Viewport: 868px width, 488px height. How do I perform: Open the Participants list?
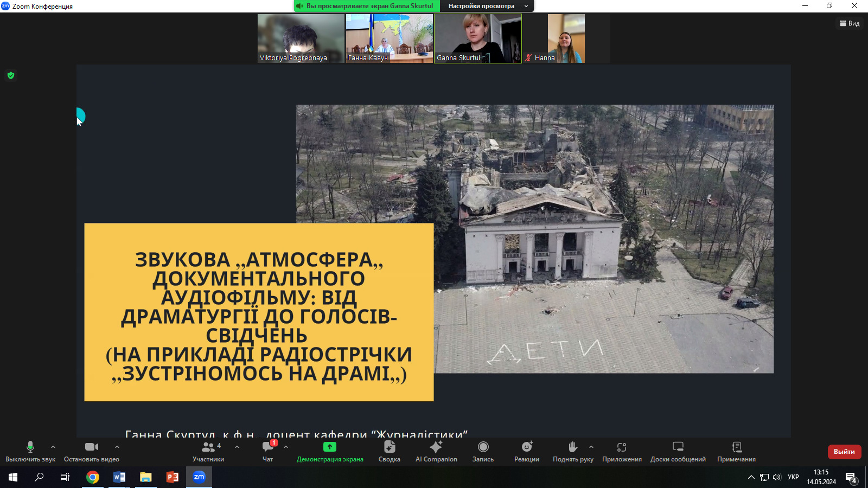click(208, 447)
